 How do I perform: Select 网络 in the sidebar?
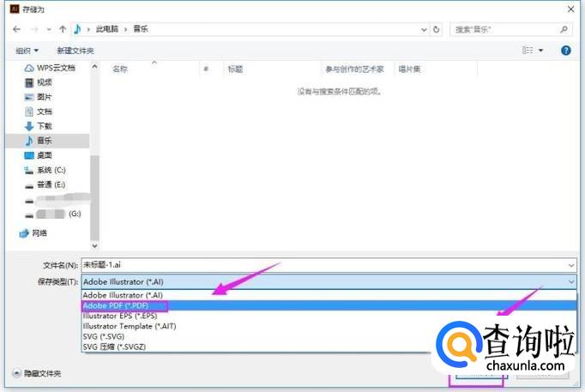pyautogui.click(x=33, y=233)
